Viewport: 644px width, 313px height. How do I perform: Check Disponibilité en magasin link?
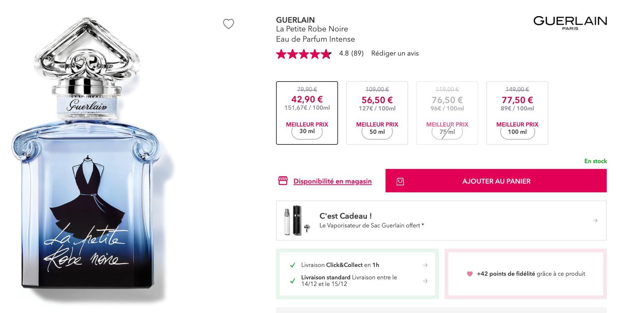coord(333,181)
